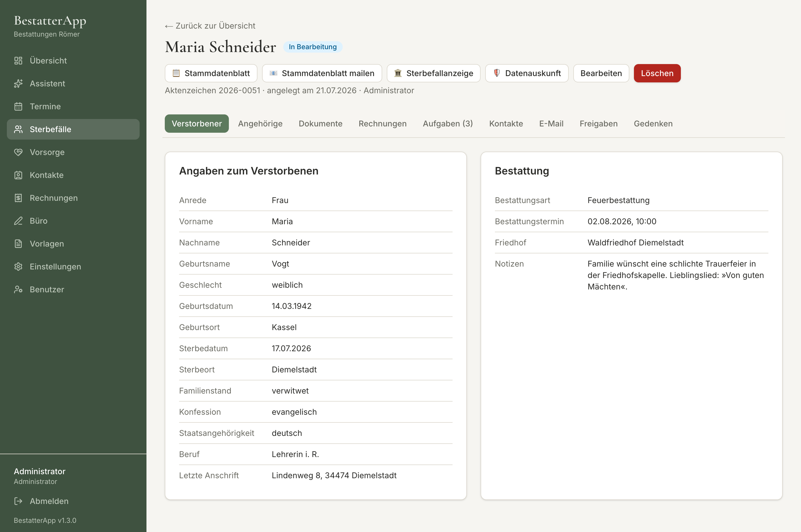Open Benutzer in the sidebar
Viewport: 801px width, 532px height.
tap(73, 289)
